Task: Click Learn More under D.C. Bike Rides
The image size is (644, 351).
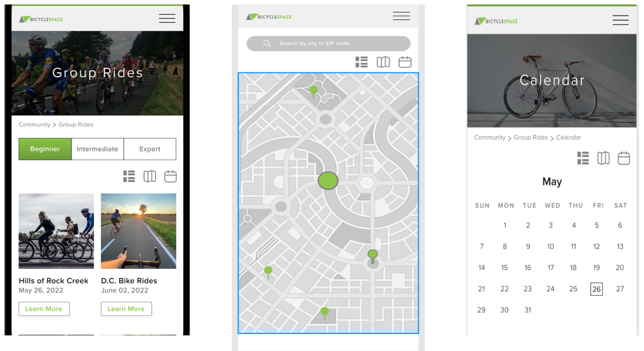Action: coord(126,309)
